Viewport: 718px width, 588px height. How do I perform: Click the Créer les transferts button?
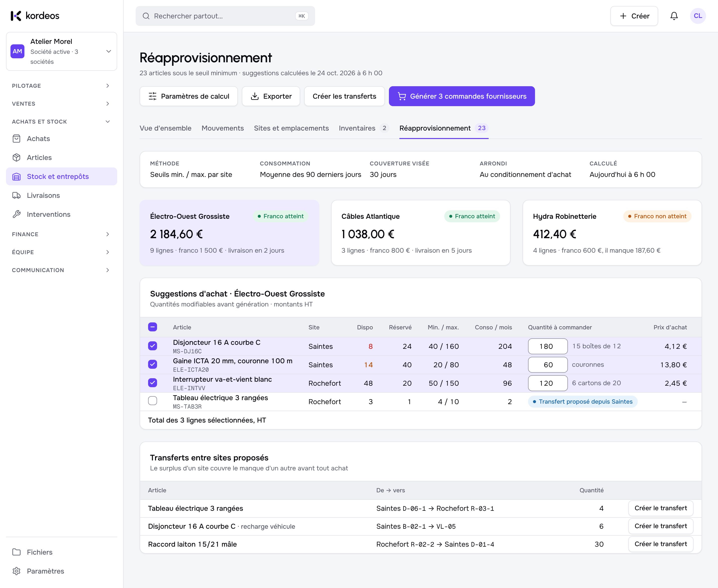coord(344,96)
